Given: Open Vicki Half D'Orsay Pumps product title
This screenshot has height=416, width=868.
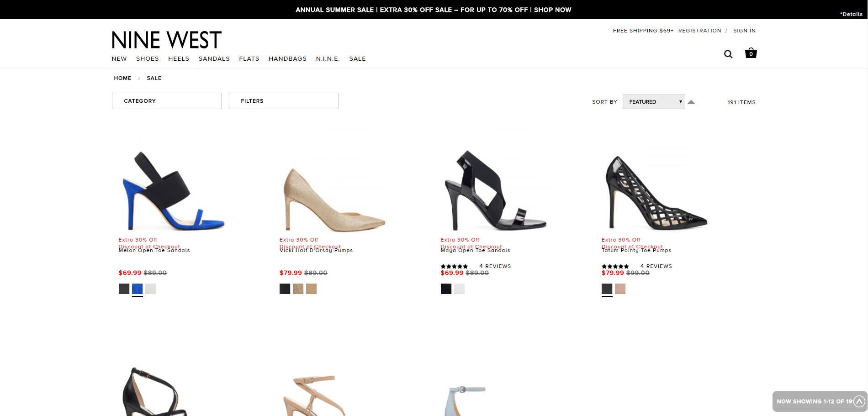Looking at the screenshot, I should [316, 250].
